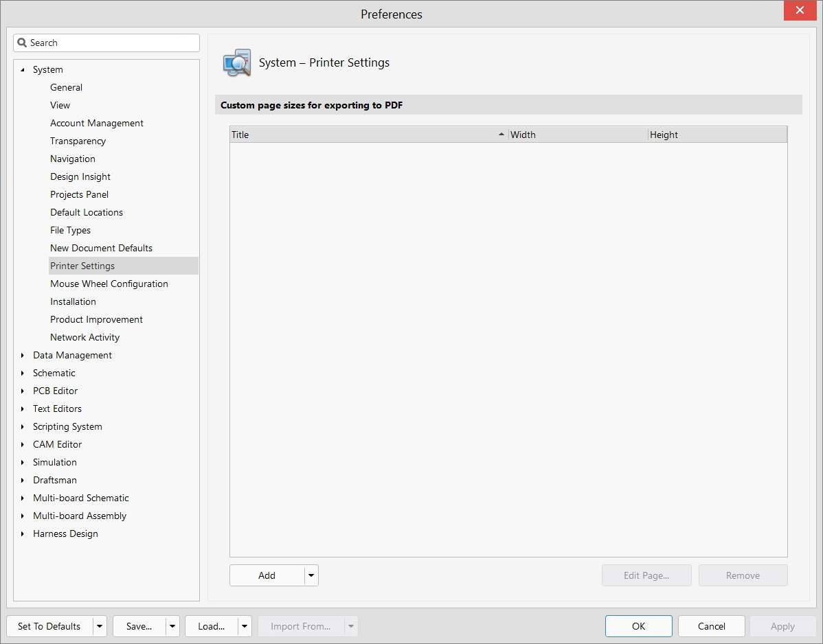Image resolution: width=823 pixels, height=644 pixels.
Task: Select Network Activity page
Action: 85,337
